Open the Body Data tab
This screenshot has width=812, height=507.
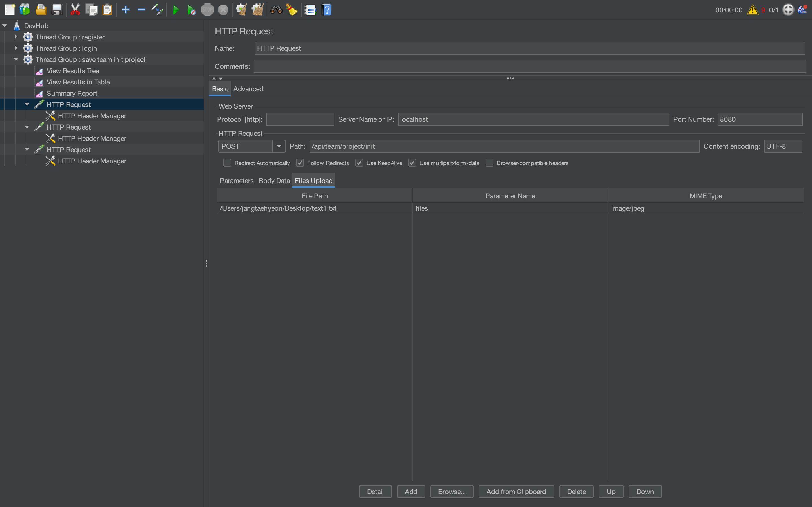coord(274,181)
